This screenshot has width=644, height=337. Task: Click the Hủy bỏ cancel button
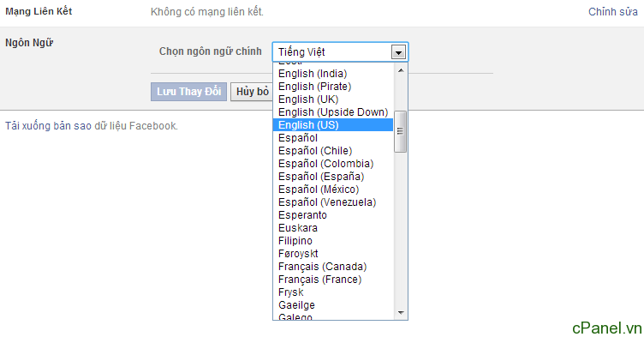[x=252, y=92]
